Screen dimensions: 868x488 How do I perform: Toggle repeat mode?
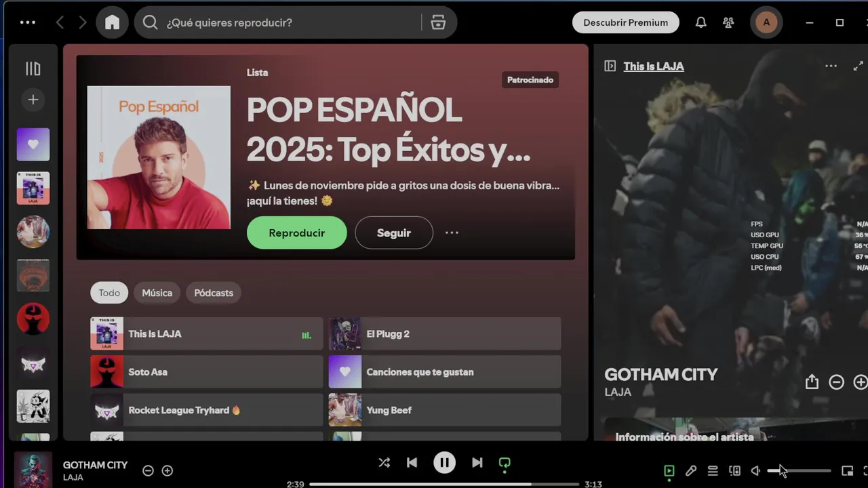tap(505, 464)
